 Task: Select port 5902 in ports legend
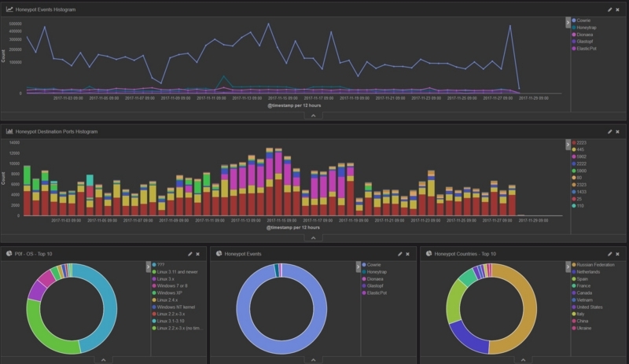581,157
